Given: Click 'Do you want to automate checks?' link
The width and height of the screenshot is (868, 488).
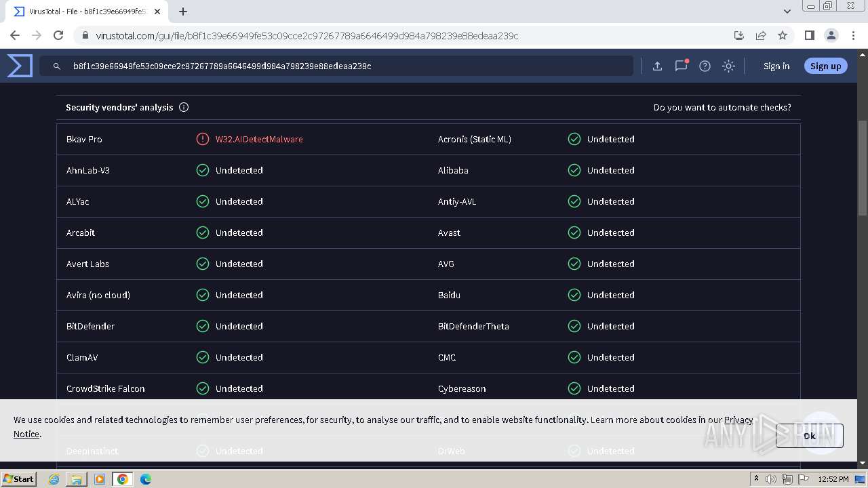Looking at the screenshot, I should point(722,107).
